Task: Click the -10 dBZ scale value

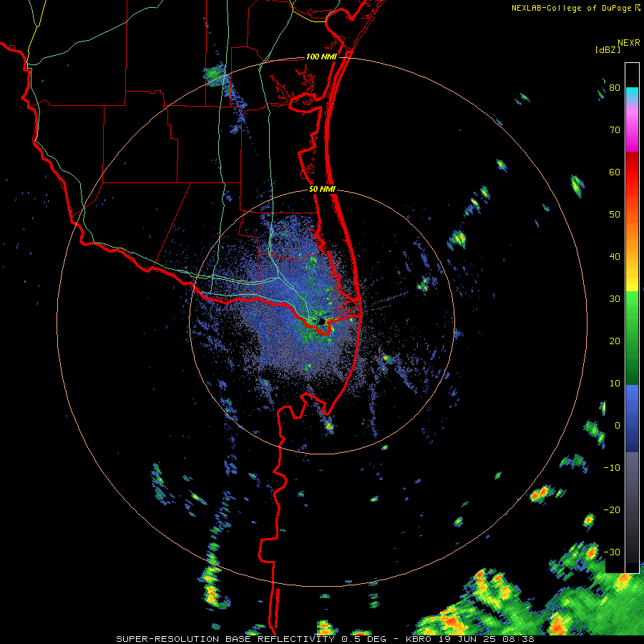Action: (x=612, y=468)
